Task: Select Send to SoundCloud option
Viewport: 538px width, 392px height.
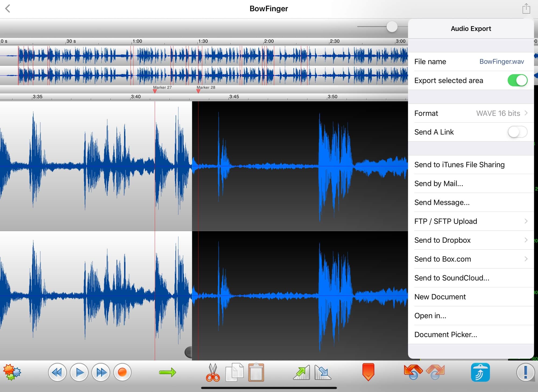Action: point(452,278)
